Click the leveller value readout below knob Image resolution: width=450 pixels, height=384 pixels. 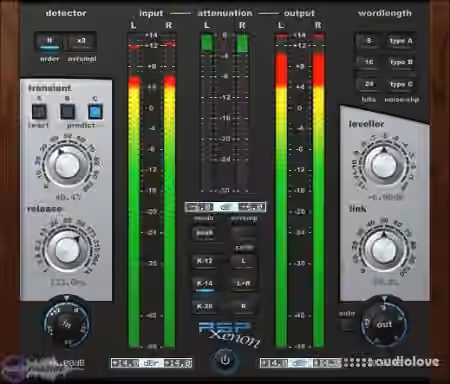coord(386,197)
